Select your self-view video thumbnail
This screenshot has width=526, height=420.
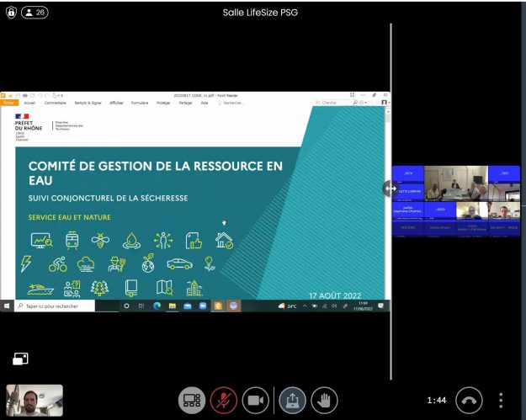[x=35, y=401]
